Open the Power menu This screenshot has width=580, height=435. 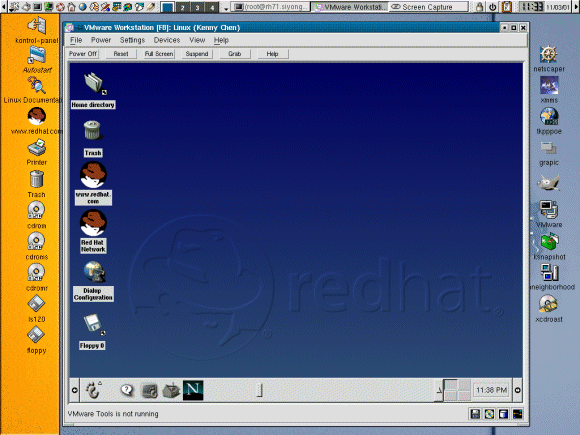pos(101,40)
